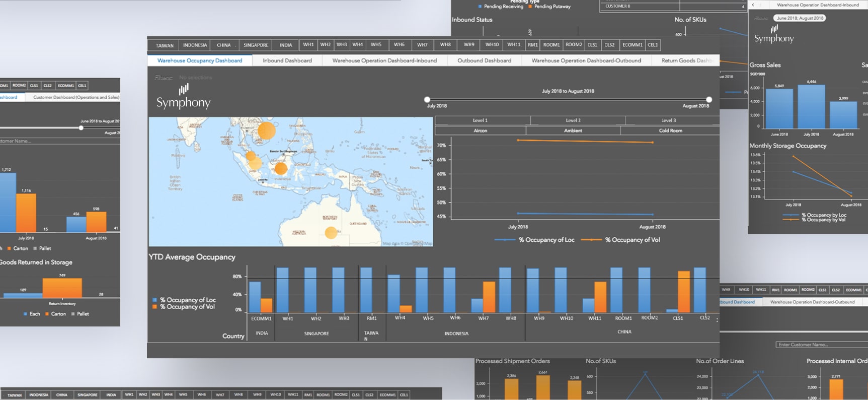
Task: Click the WH1 blue occupancy bar in the YTD chart
Action: tap(282, 290)
